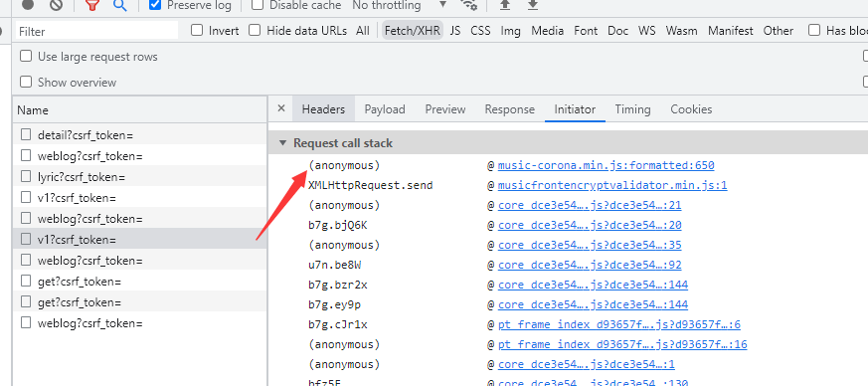
Task: Filter requests by Media
Action: click(548, 31)
